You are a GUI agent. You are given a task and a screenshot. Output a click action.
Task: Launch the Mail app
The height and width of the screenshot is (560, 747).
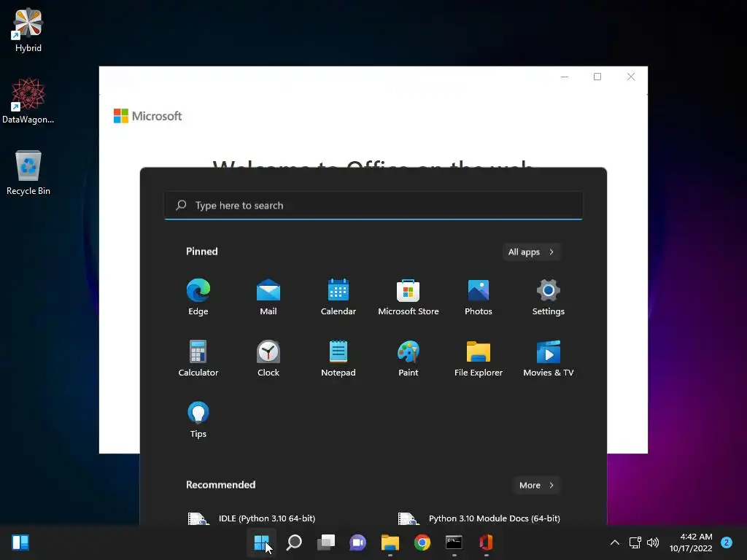pyautogui.click(x=268, y=297)
